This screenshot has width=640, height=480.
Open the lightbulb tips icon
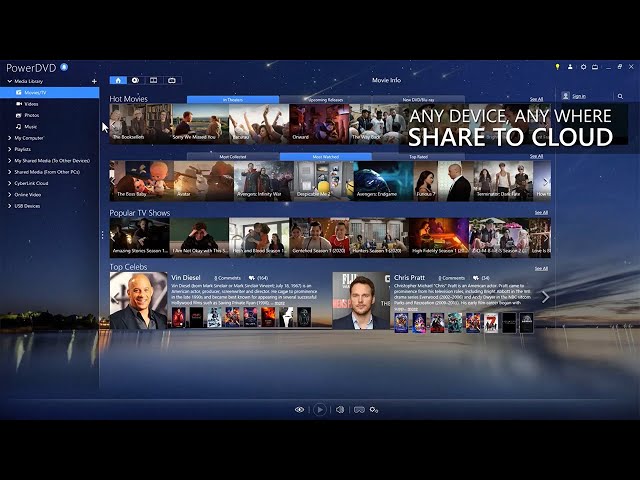[557, 67]
